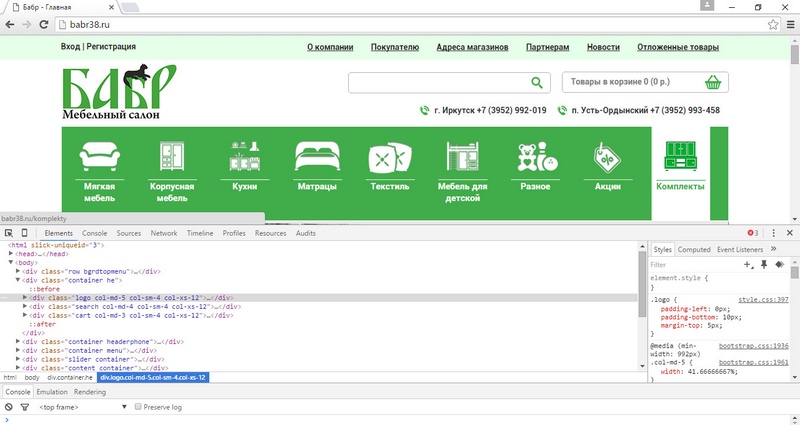Open the Комплекты furniture set icon
This screenshot has width=800, height=425.
[x=681, y=156]
